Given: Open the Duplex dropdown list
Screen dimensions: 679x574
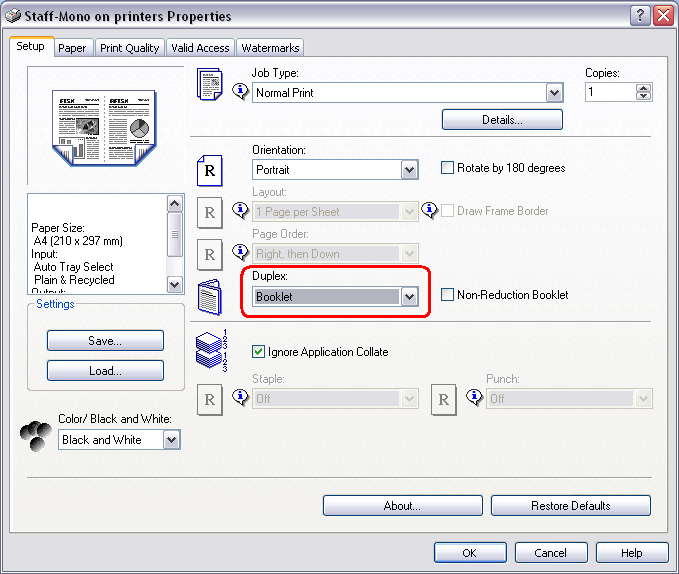Looking at the screenshot, I should (x=408, y=297).
